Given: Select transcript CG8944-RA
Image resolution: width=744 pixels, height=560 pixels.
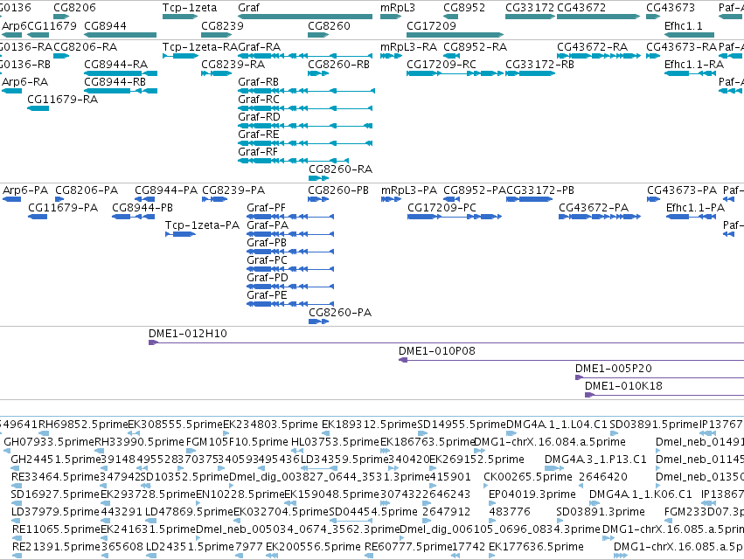Looking at the screenshot, I should pos(121,73).
